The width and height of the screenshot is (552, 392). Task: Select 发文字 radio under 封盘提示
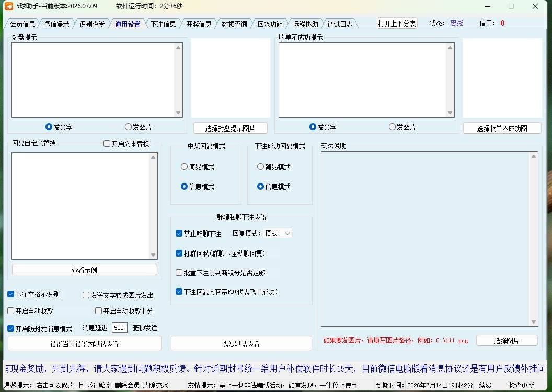(59, 127)
